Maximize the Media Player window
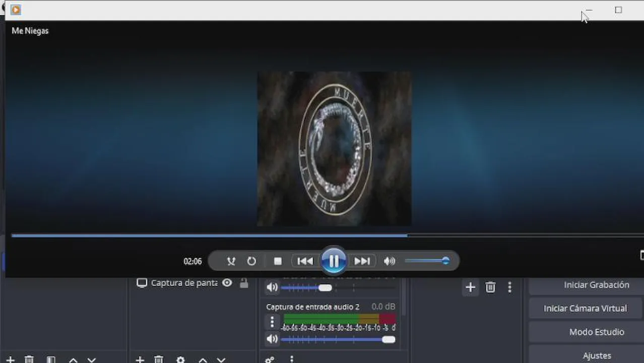The width and height of the screenshot is (644, 363). click(x=618, y=10)
